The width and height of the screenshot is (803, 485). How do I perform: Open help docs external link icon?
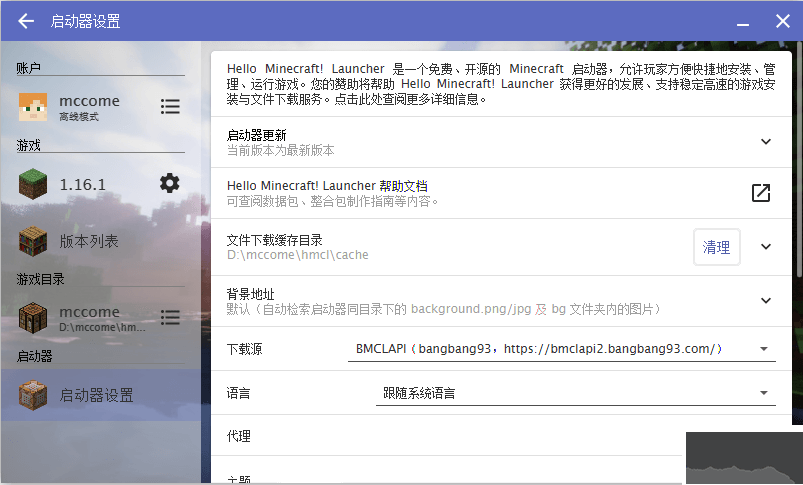point(760,193)
